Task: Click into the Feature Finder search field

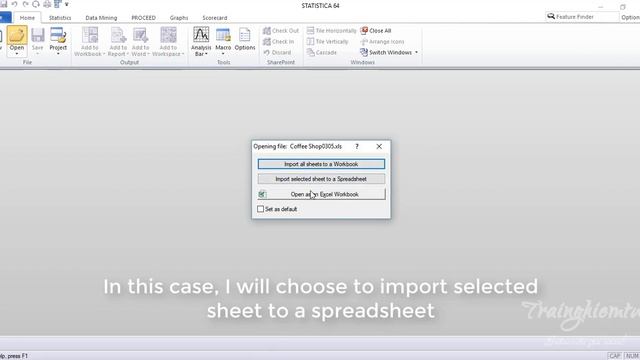Action: pyautogui.click(x=582, y=17)
